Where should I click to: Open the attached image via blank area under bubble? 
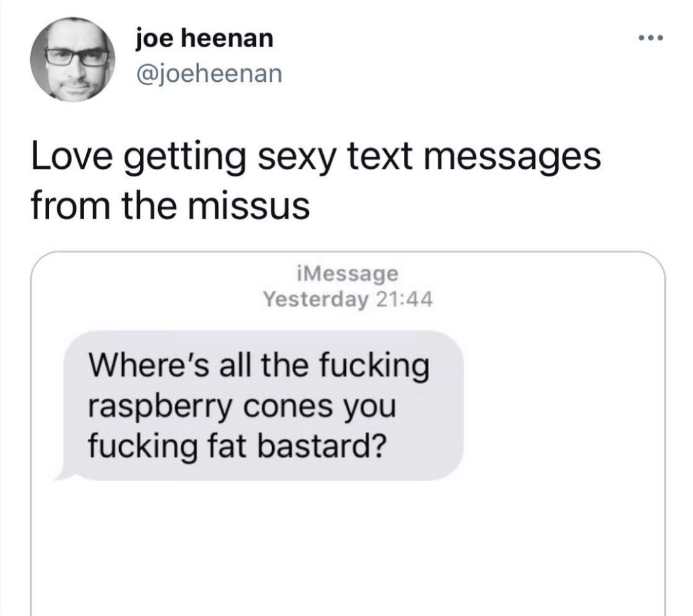pyautogui.click(x=348, y=548)
